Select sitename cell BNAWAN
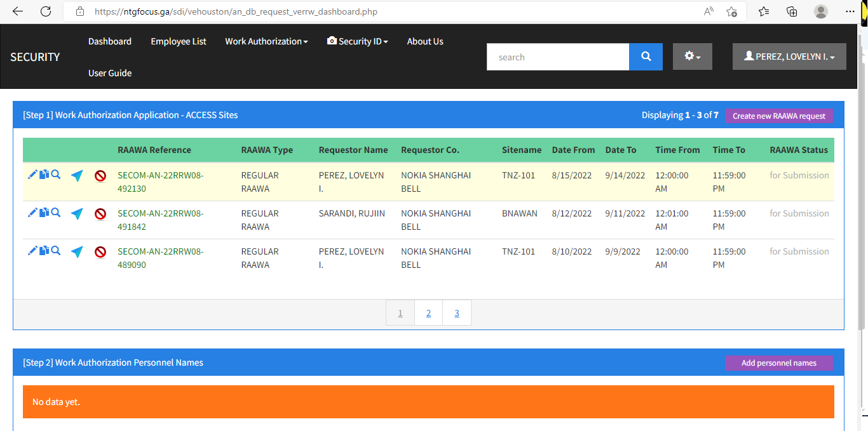This screenshot has height=431, width=868. point(520,213)
